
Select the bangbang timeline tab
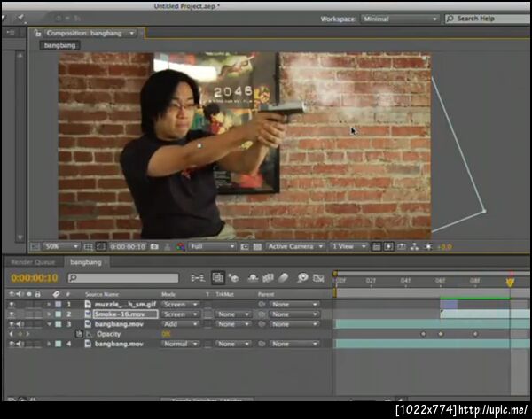(x=86, y=262)
